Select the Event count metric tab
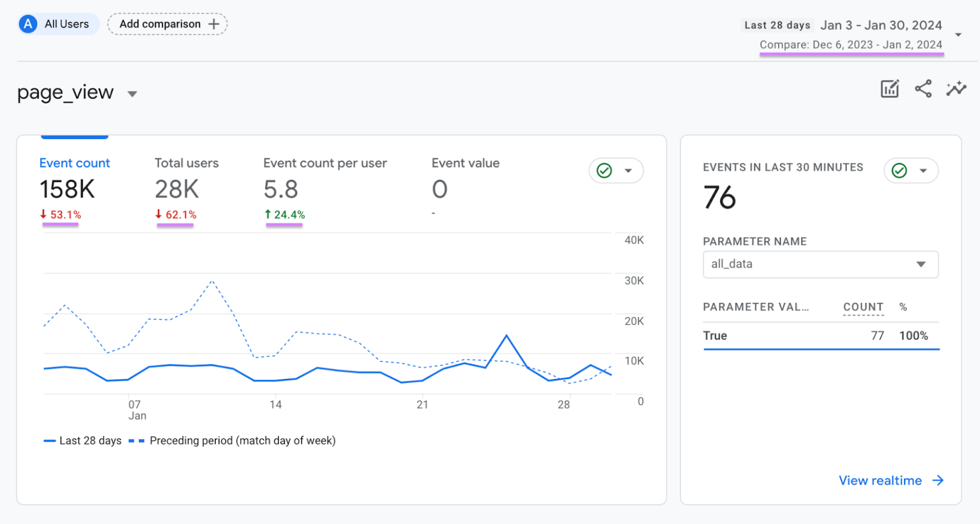This screenshot has width=980, height=524. point(75,163)
